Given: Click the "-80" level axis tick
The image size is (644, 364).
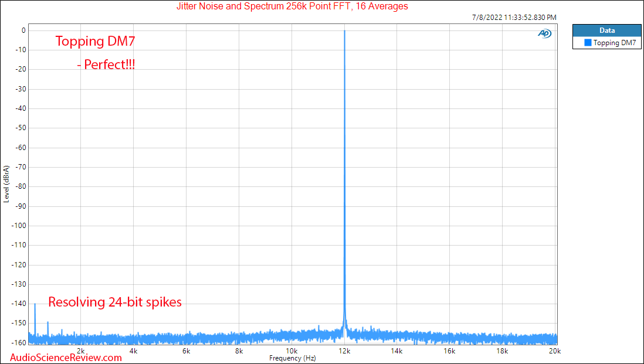Looking at the screenshot, I should tap(21, 186).
